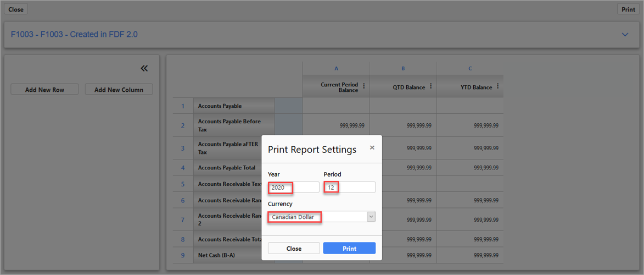Click the X icon on Print Report Settings dialog
Viewport: 644px width, 275px height.
click(372, 148)
